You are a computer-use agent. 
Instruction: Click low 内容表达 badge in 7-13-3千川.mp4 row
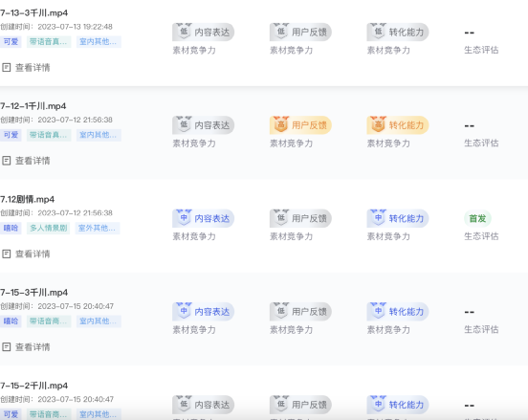203,32
